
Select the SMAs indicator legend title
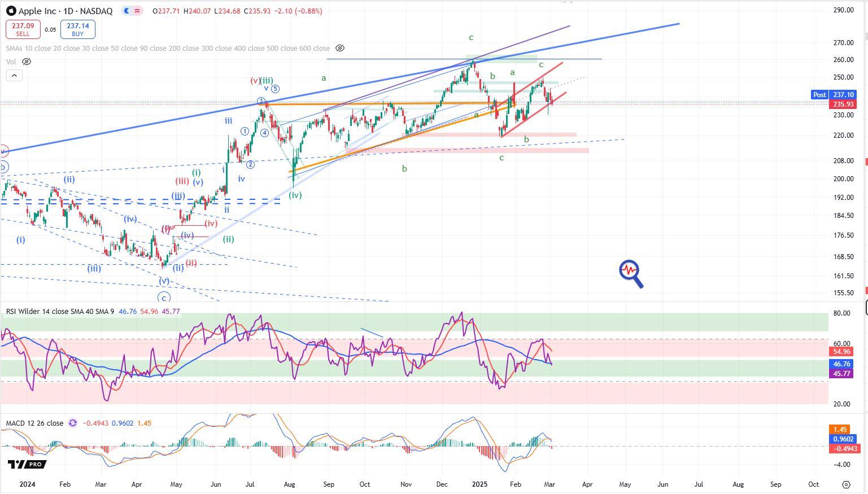[x=168, y=49]
